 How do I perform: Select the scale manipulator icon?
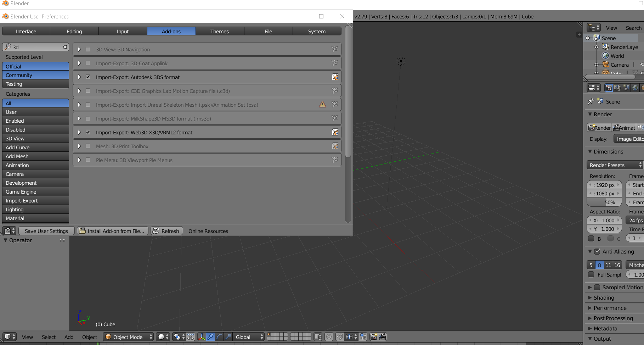click(x=228, y=337)
